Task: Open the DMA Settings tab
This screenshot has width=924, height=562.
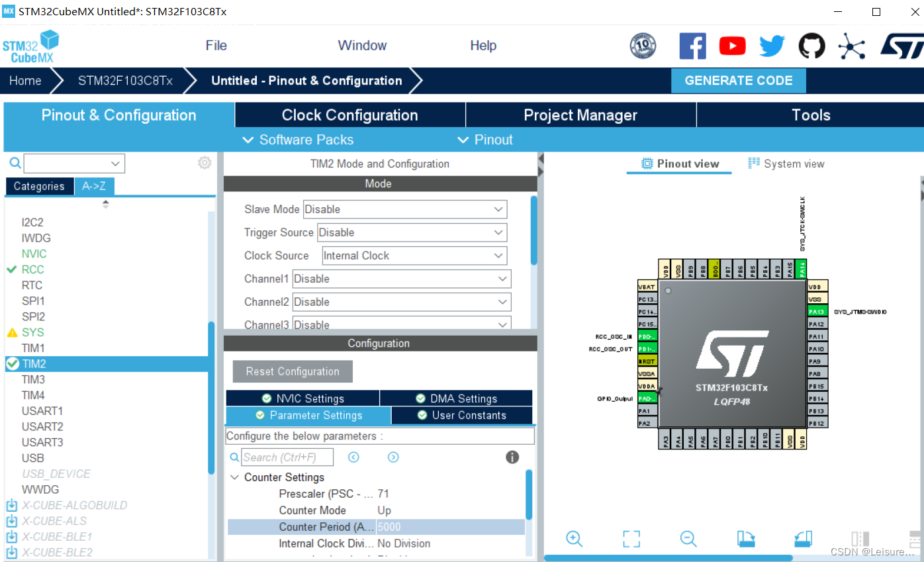Action: 456,398
